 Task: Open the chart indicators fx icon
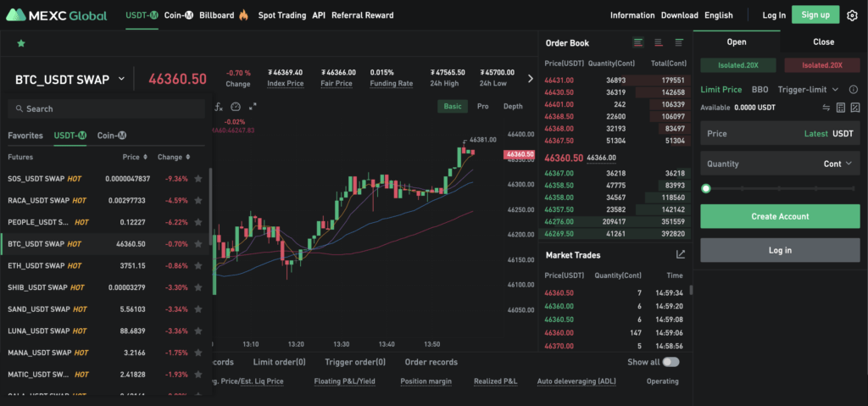[x=219, y=107]
